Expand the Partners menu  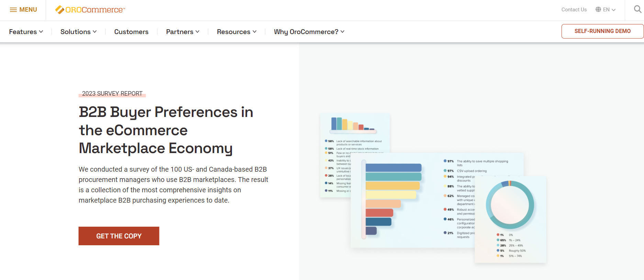pos(183,32)
